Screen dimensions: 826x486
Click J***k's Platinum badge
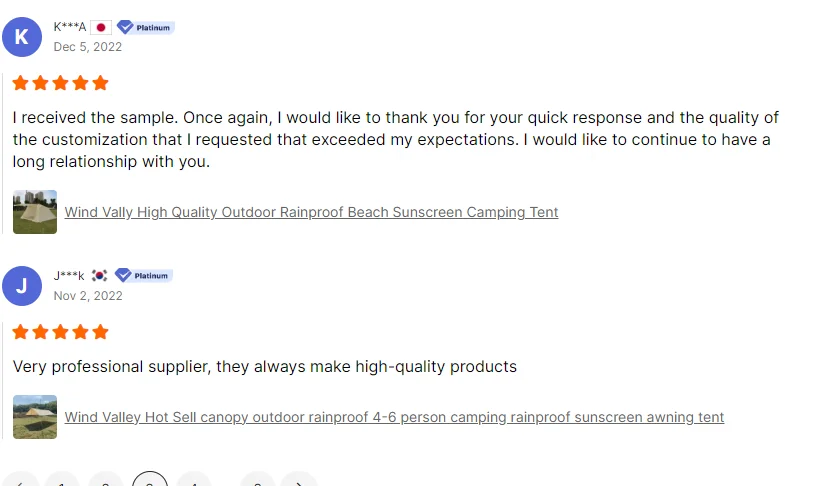tap(143, 275)
